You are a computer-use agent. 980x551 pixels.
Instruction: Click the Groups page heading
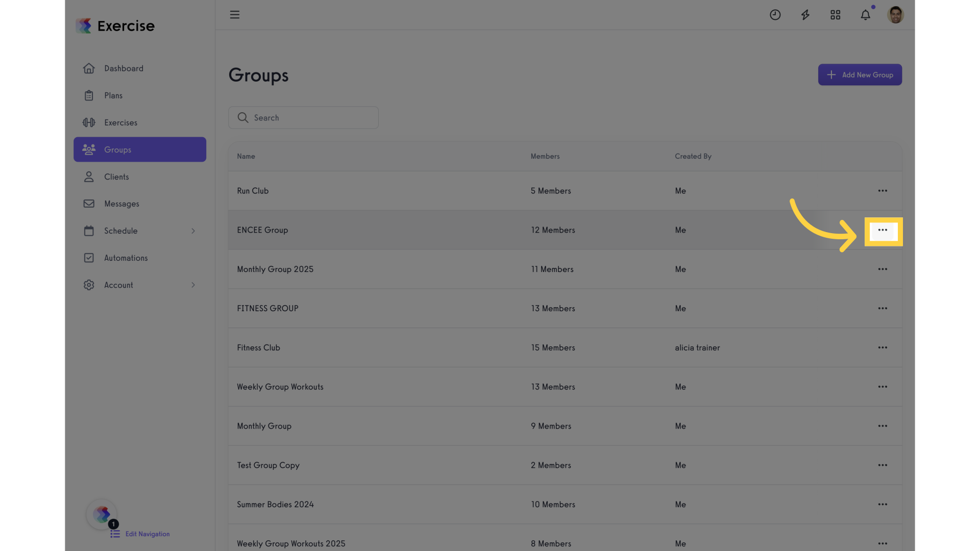(x=258, y=76)
